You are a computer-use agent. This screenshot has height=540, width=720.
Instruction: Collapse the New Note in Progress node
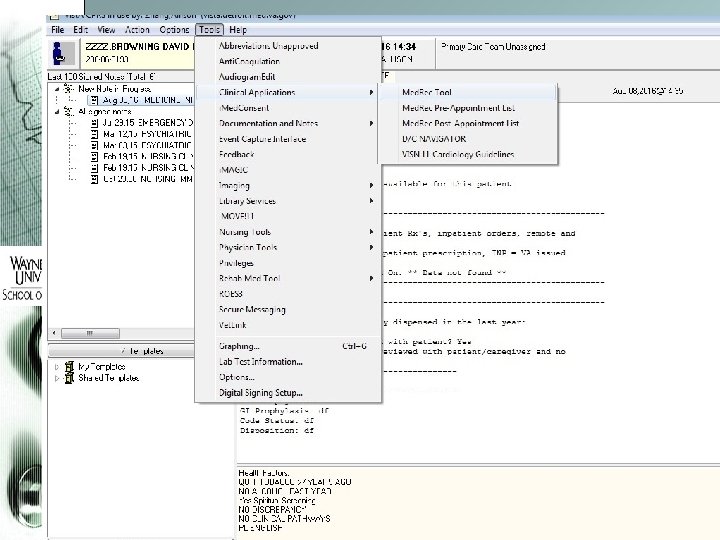pos(57,89)
